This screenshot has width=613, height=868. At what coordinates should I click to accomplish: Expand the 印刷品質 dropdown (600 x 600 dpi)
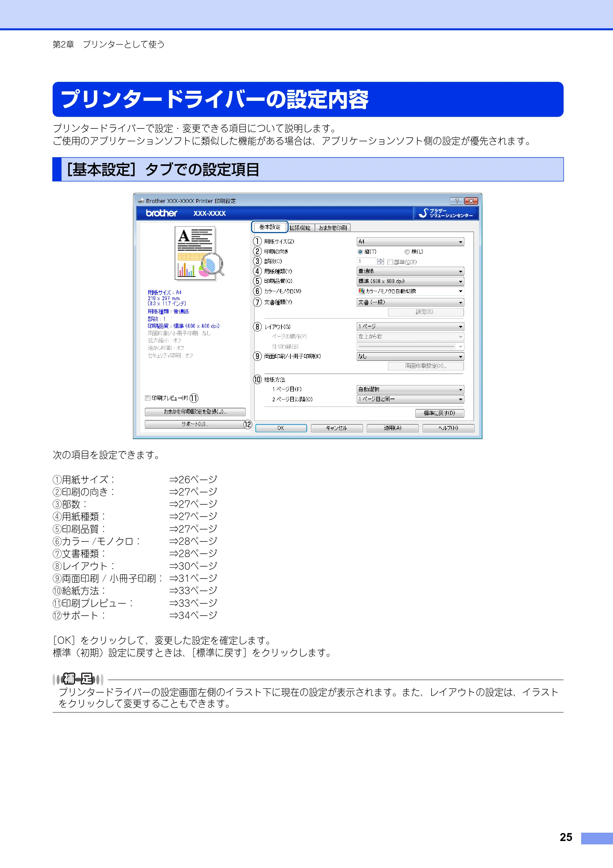[x=410, y=281]
